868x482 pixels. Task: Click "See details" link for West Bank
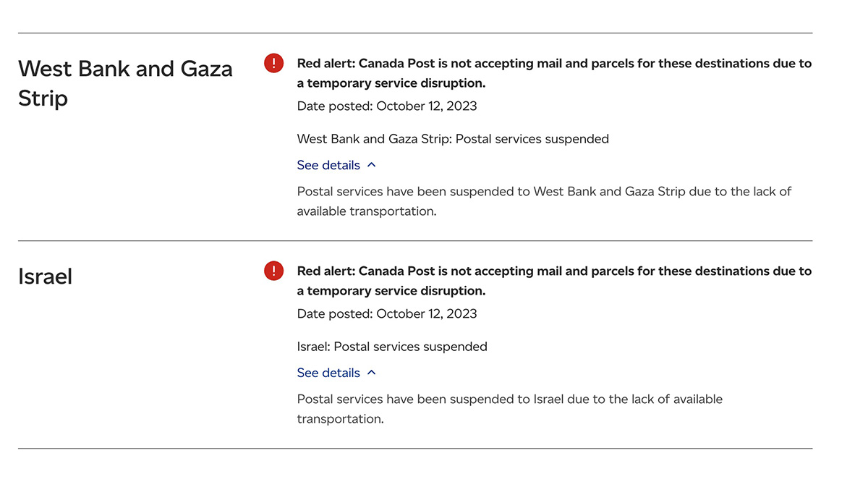click(x=328, y=165)
